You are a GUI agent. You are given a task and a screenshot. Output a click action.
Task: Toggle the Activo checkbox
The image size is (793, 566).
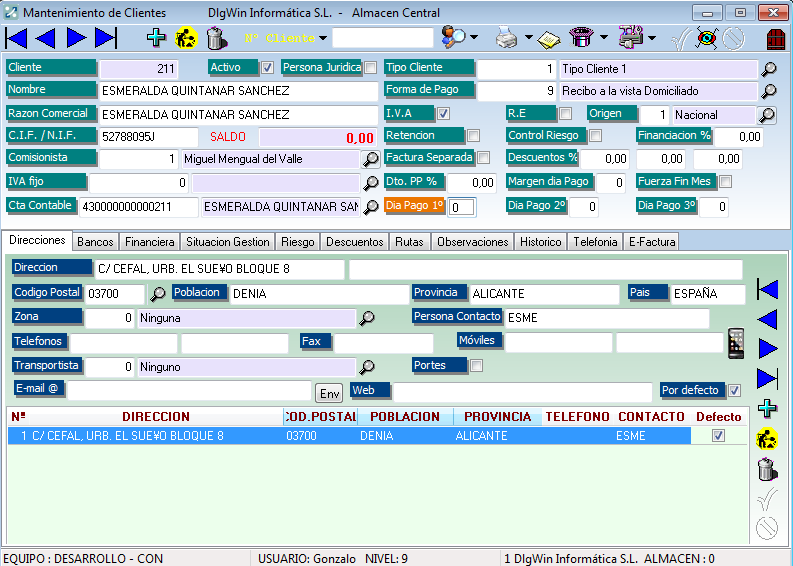[268, 67]
